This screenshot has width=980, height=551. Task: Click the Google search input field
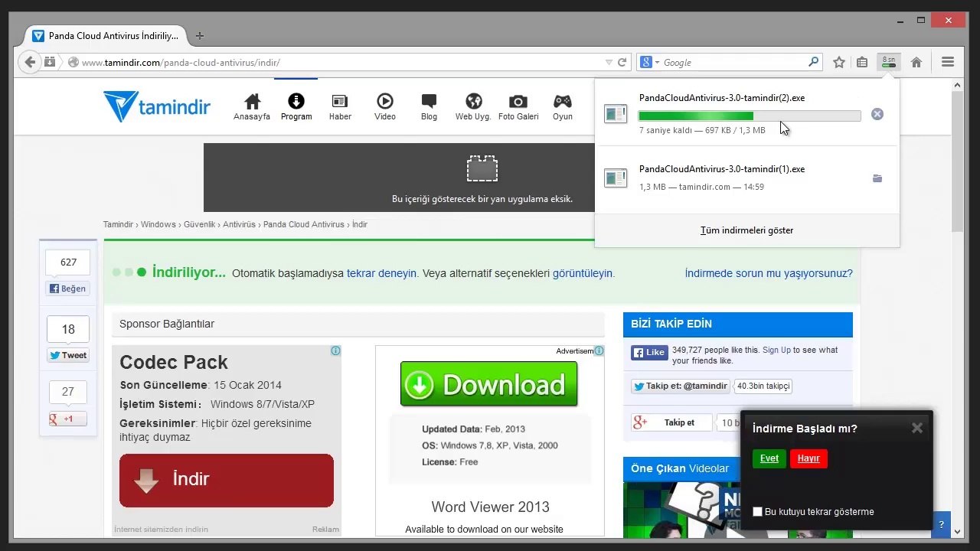click(733, 63)
